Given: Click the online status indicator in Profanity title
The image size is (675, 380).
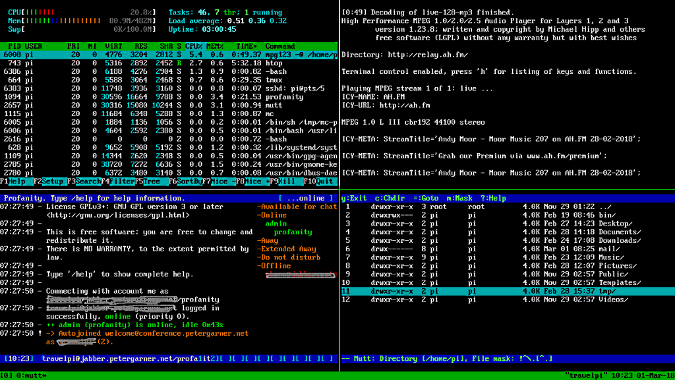Looking at the screenshot, I should (x=306, y=198).
